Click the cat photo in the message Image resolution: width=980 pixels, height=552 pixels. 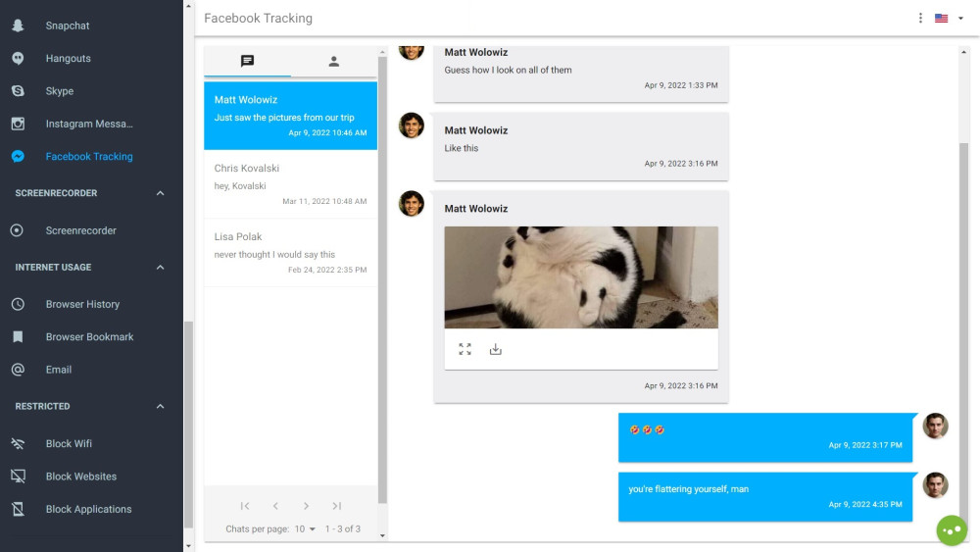[x=580, y=277]
